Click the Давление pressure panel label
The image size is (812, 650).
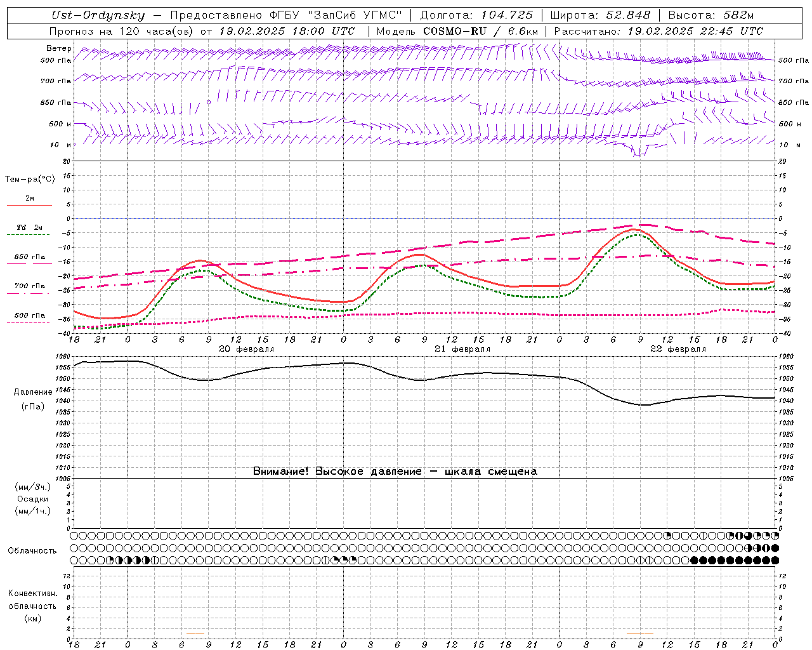33,392
